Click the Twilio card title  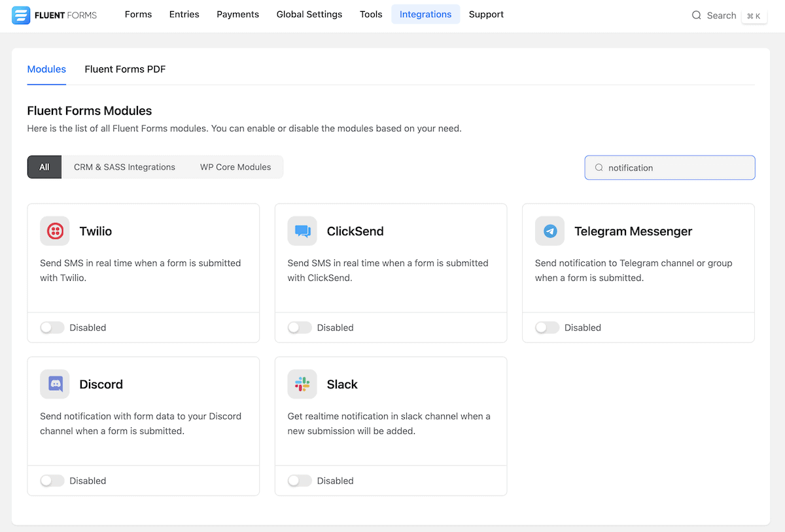click(96, 231)
